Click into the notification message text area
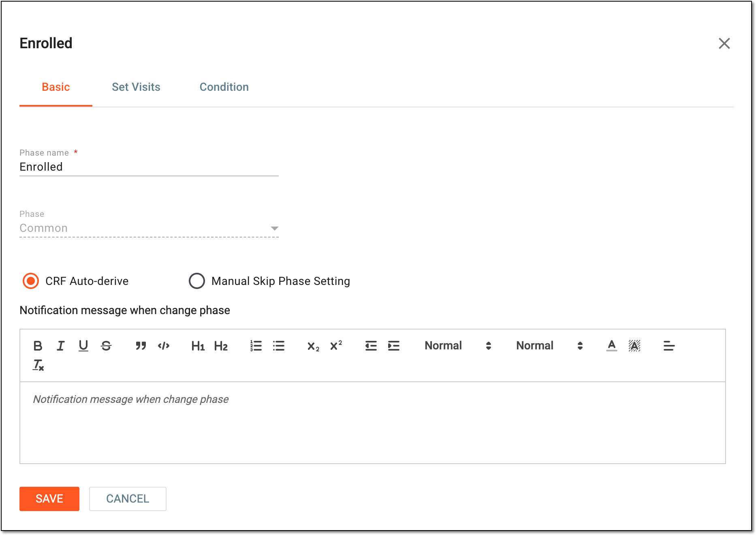756x535 pixels. tap(373, 422)
